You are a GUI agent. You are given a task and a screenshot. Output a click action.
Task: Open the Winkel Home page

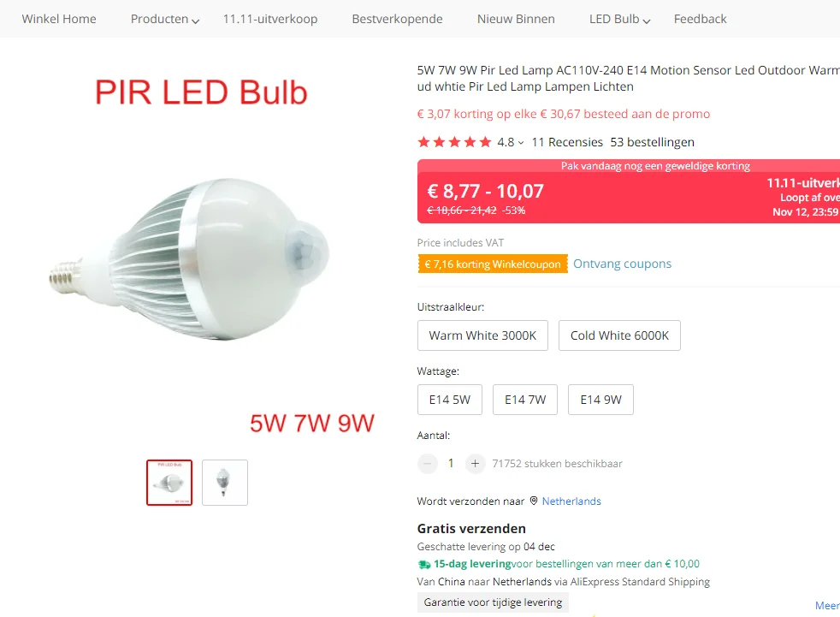coord(59,20)
